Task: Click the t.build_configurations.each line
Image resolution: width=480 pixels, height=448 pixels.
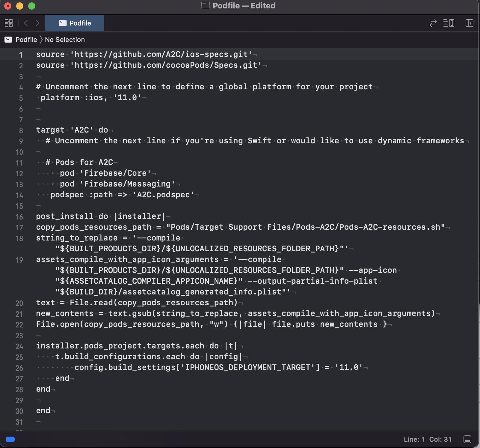Action: [149, 357]
